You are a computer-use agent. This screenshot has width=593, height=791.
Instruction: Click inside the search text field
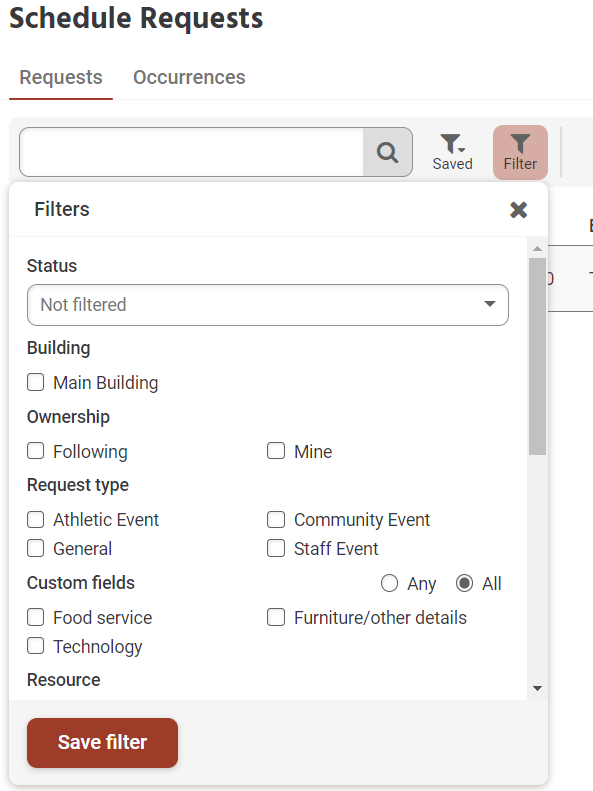(192, 152)
